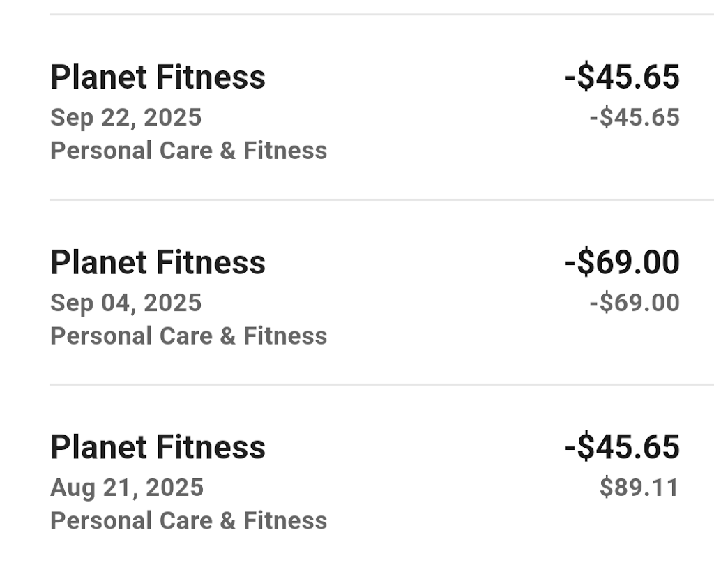Open the Sep 22 Planet Fitness merchant name

[158, 77]
